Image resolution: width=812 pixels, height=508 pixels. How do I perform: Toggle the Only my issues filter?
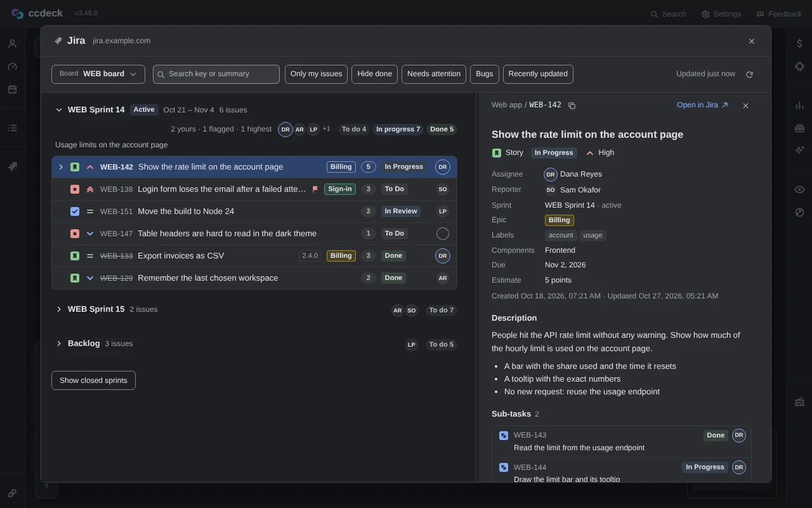point(316,74)
